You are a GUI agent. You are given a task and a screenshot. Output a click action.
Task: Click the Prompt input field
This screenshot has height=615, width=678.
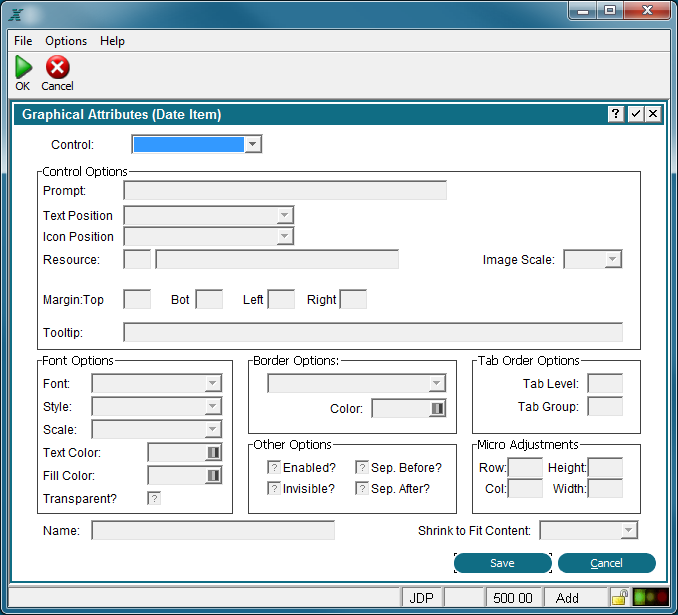coord(285,190)
